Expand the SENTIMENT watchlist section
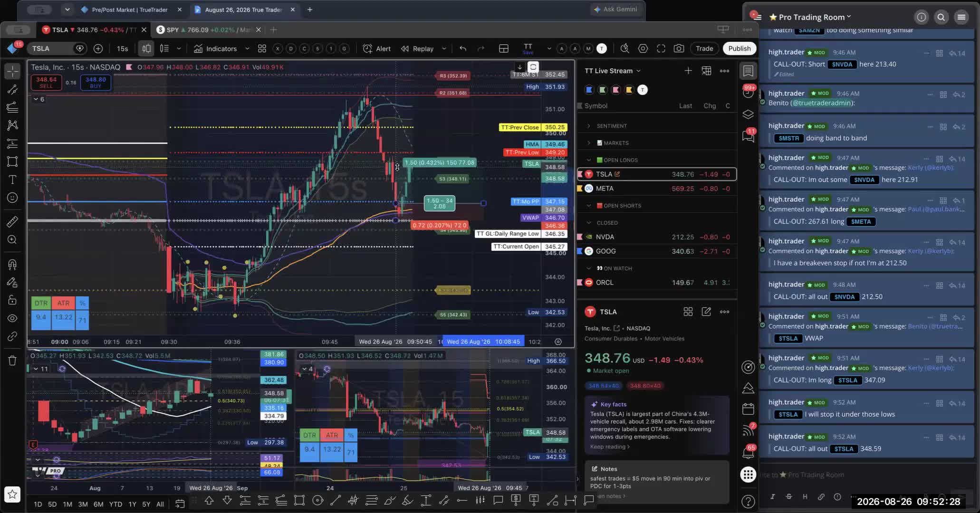 coord(589,126)
